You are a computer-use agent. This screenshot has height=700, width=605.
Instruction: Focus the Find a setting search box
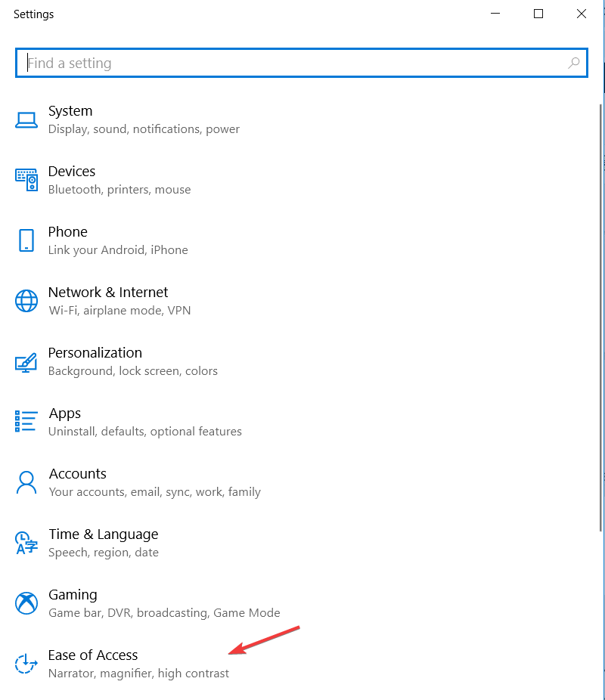302,63
